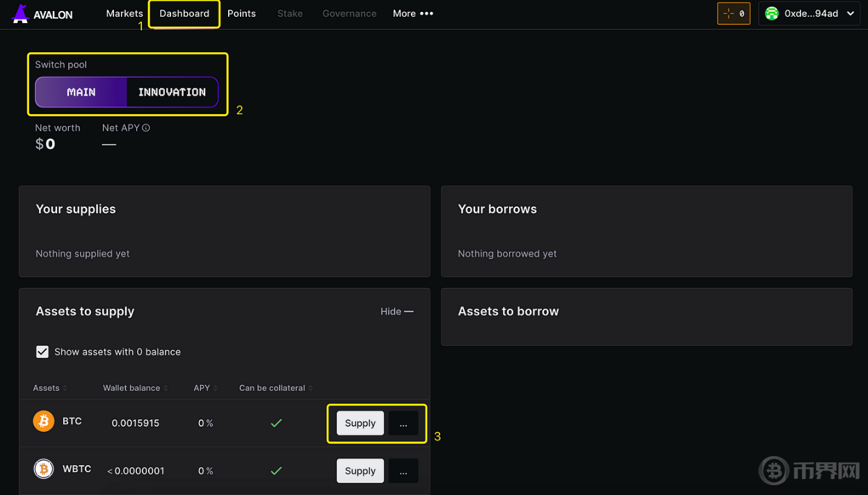
Task: Click the Net APY info icon
Action: click(145, 127)
